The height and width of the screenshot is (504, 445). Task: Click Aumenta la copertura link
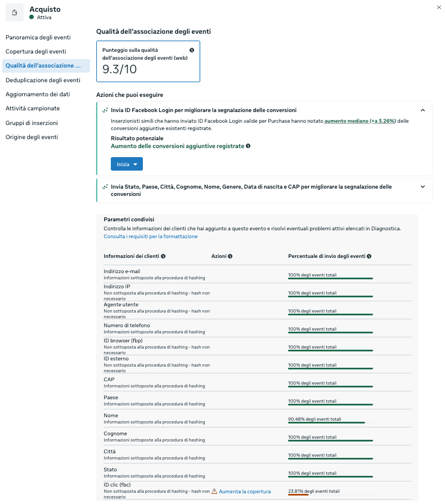click(245, 492)
